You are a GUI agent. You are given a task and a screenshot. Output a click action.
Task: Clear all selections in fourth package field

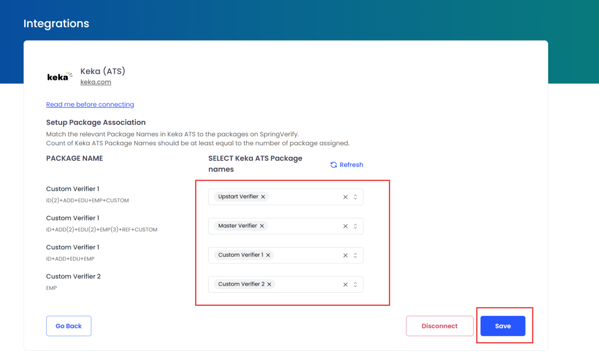pos(345,285)
